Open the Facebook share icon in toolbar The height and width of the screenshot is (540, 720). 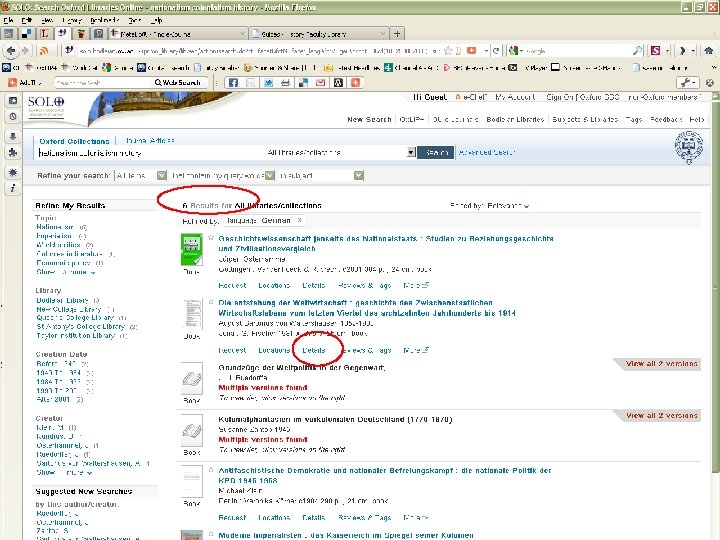(x=233, y=83)
